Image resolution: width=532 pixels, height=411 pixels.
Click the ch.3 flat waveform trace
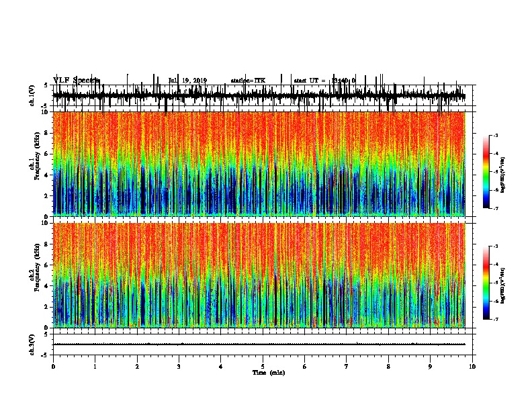[x=259, y=345]
